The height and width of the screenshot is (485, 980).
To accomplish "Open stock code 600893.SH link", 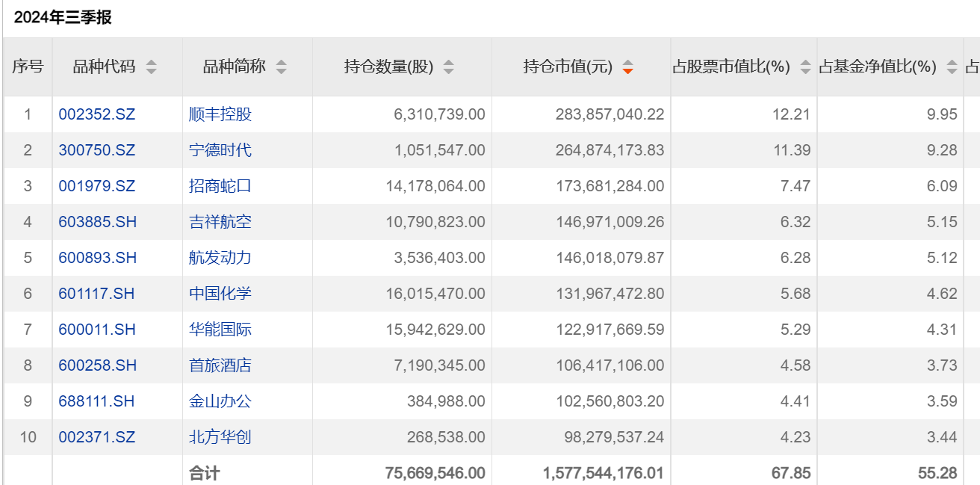I will click(98, 258).
